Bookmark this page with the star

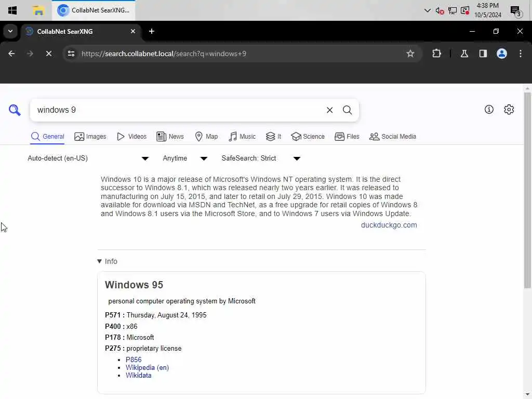coord(410,54)
